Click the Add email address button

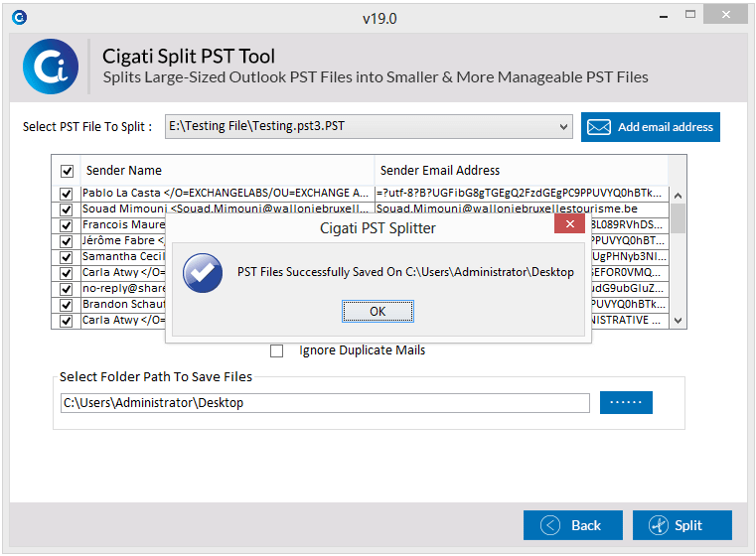[650, 127]
